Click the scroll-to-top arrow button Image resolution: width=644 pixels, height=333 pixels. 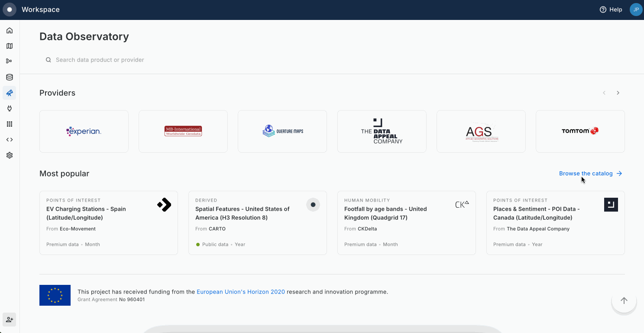pos(624,300)
